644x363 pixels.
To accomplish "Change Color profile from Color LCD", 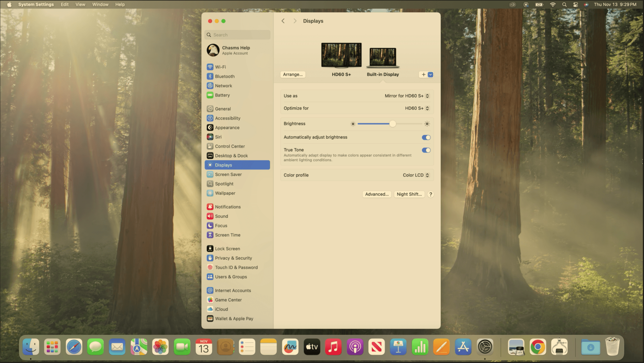I will tap(416, 175).
